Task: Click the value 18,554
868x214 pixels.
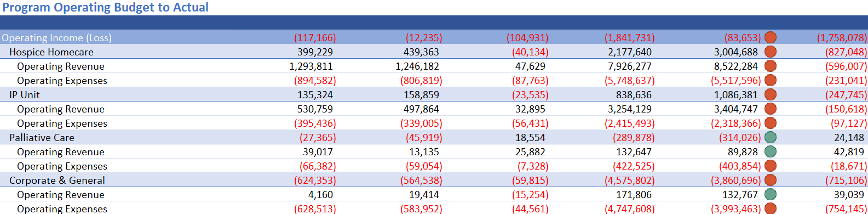Action: pyautogui.click(x=530, y=138)
